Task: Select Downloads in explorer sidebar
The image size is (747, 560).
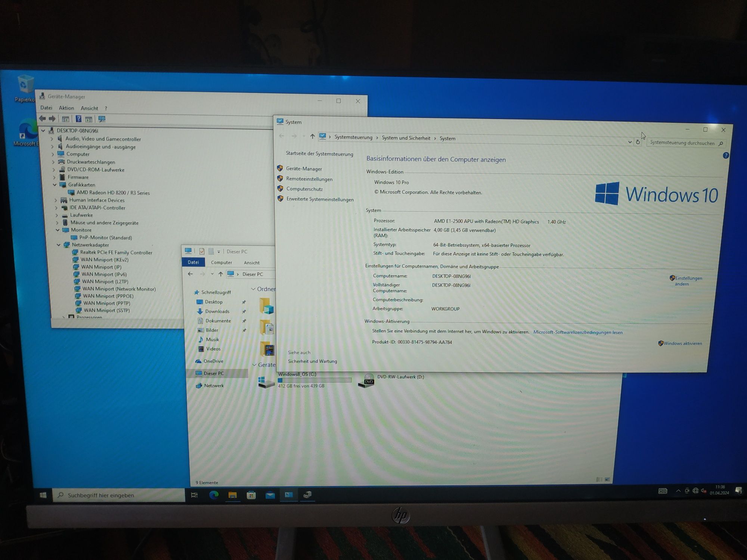Action: (x=217, y=311)
